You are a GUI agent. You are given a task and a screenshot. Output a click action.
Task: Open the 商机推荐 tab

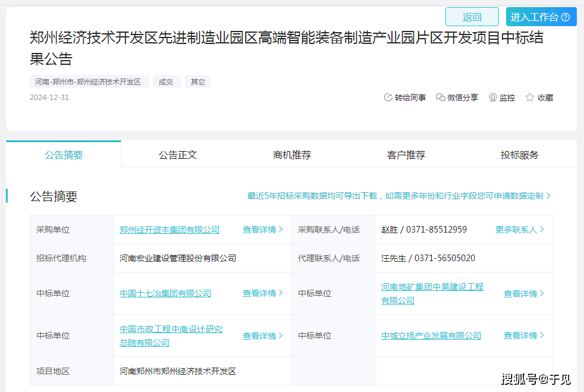(x=291, y=155)
